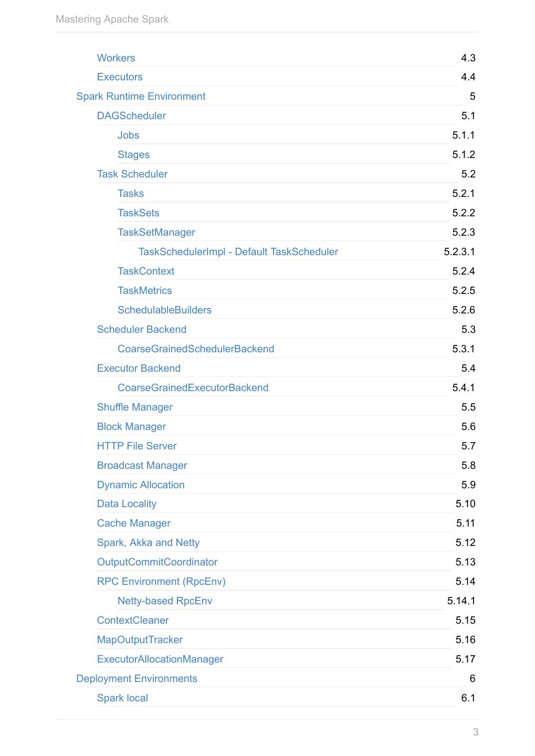
Task: Click the Netty-based RpcEnv link
Action: pyautogui.click(x=165, y=601)
